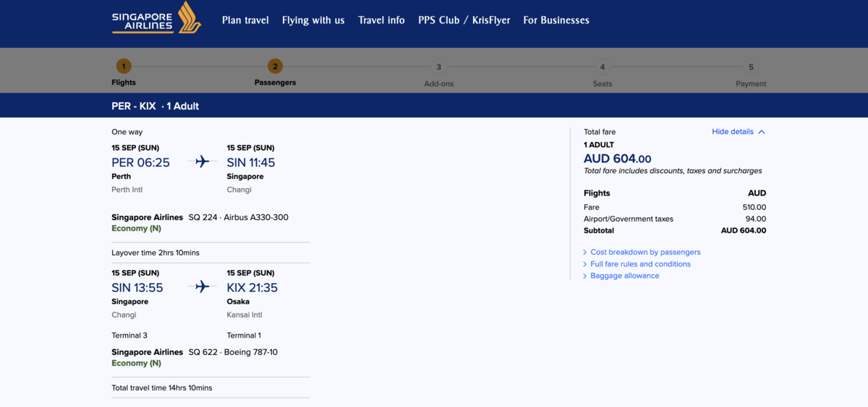The image size is (868, 407).
Task: Click Airport/Government taxes value '94.00'
Action: 756,219
